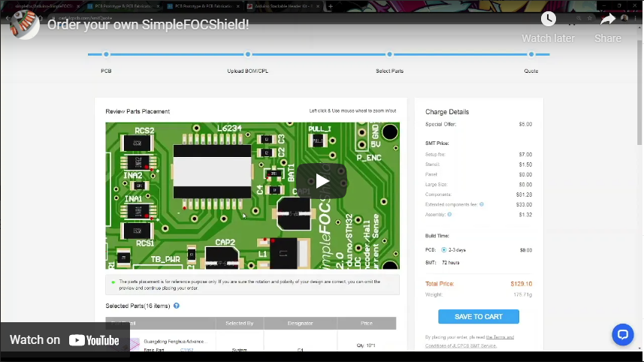Click the Watch later clock icon
This screenshot has height=362, width=644.
(549, 19)
